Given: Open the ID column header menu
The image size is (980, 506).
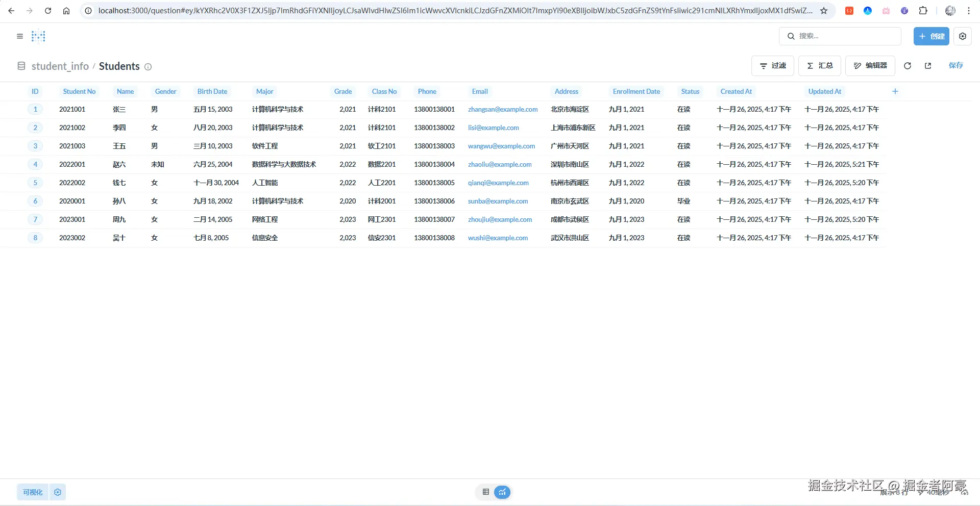Looking at the screenshot, I should (35, 91).
